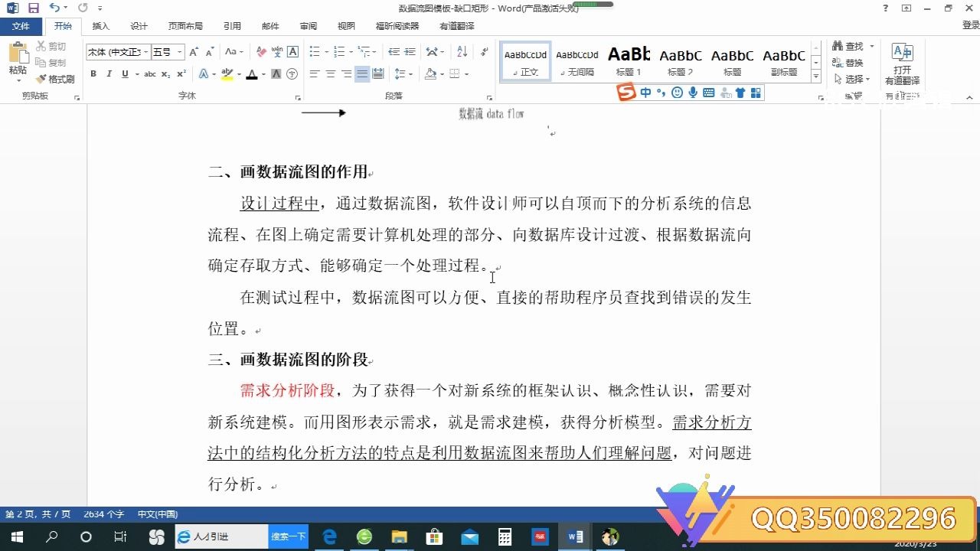Enable bullet list formatting
Viewport: 980px width, 551px height.
(x=315, y=51)
